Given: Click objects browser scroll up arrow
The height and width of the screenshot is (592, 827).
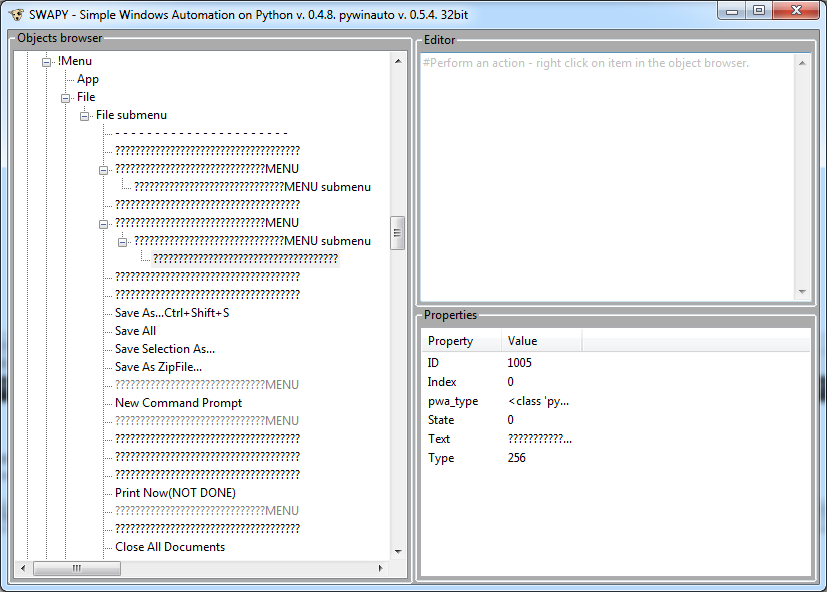Looking at the screenshot, I should pyautogui.click(x=398, y=61).
